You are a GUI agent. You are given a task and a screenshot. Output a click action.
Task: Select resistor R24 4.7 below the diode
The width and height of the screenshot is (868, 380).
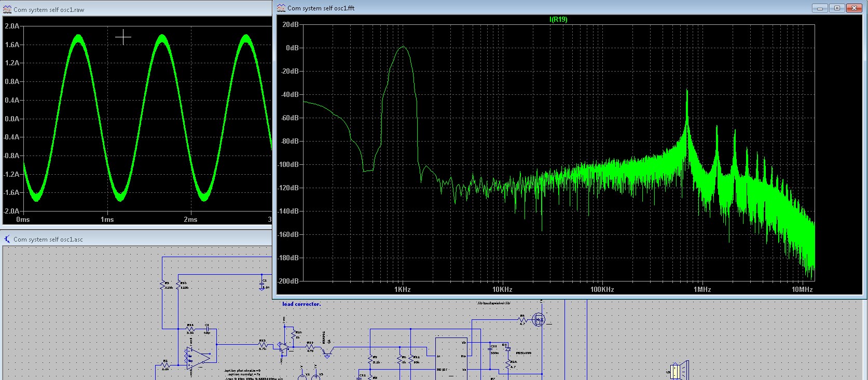point(508,365)
